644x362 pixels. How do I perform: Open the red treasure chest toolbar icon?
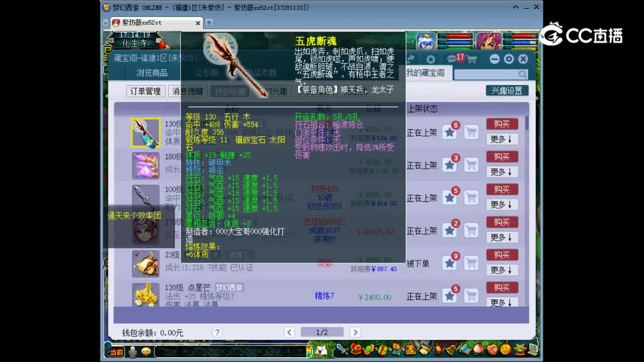pyautogui.click(x=356, y=349)
